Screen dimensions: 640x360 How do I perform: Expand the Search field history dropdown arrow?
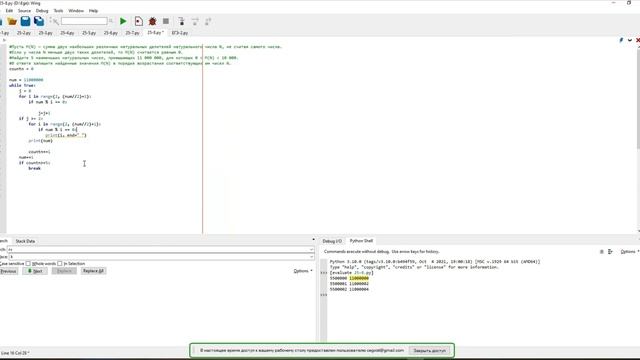tap(311, 250)
